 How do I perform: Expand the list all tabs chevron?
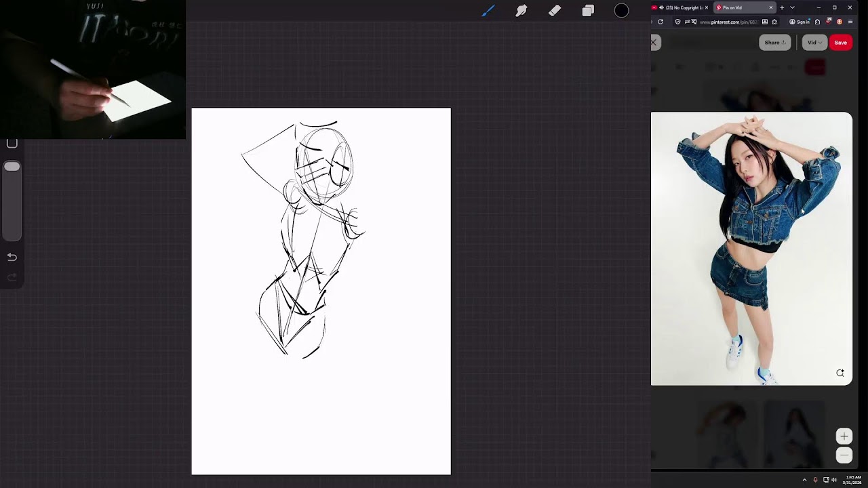(x=792, y=7)
